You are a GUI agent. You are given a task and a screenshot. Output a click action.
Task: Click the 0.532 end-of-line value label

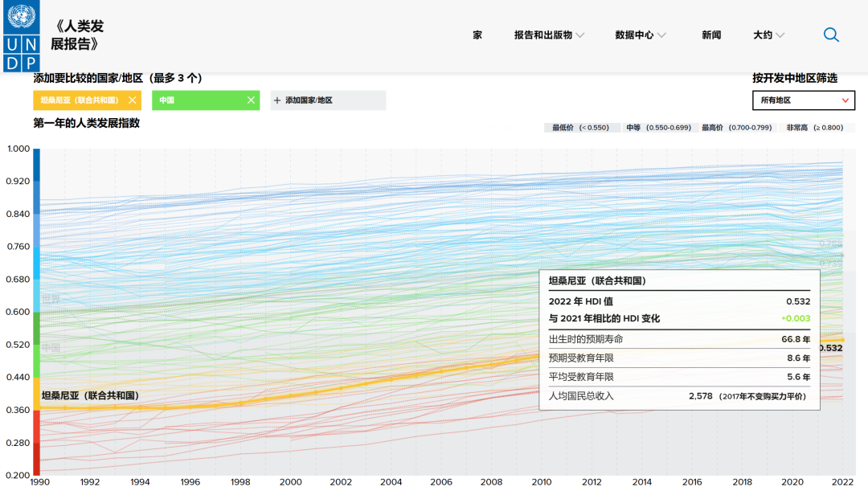point(831,348)
